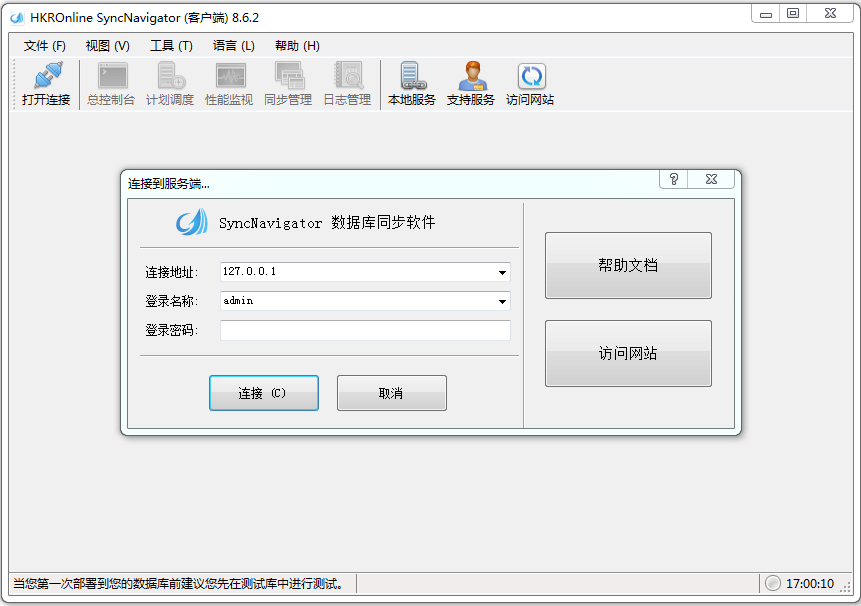
Task: Click the large 访问网站 button in dialog
Action: 628,354
